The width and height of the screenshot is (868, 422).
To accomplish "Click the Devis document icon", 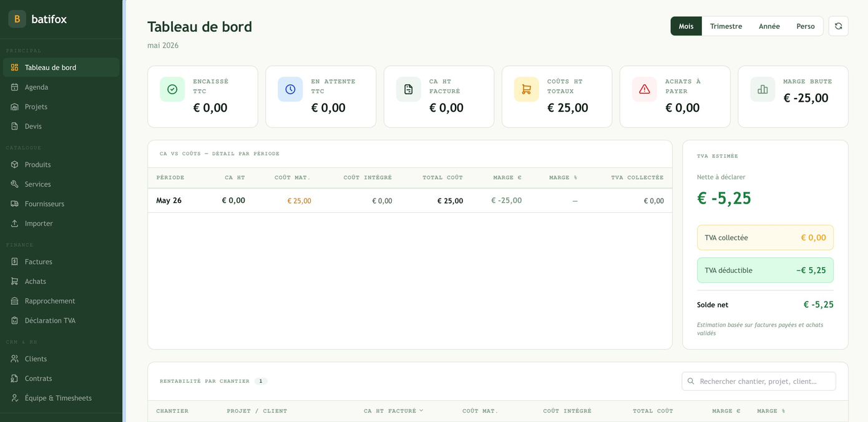I will pos(14,126).
